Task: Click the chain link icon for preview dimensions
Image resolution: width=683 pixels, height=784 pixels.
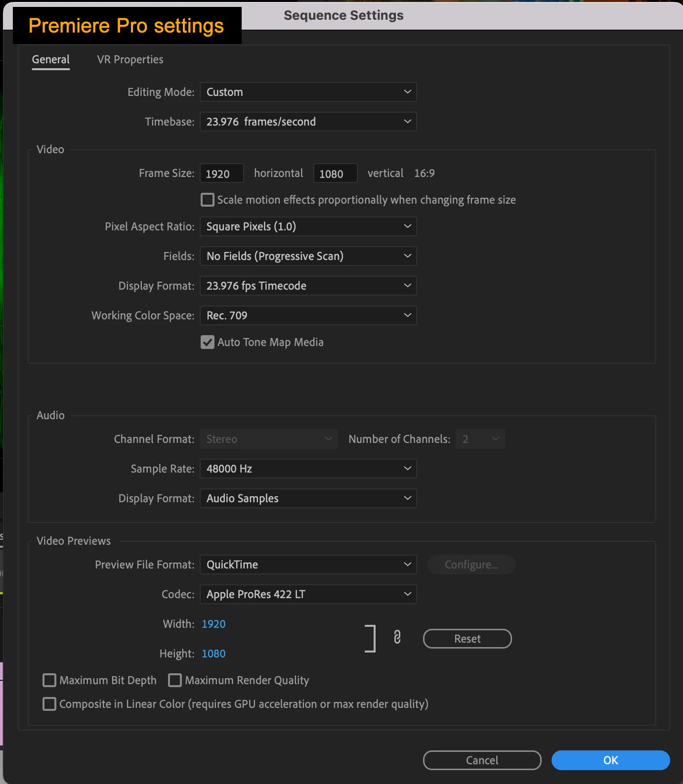Action: (x=397, y=637)
